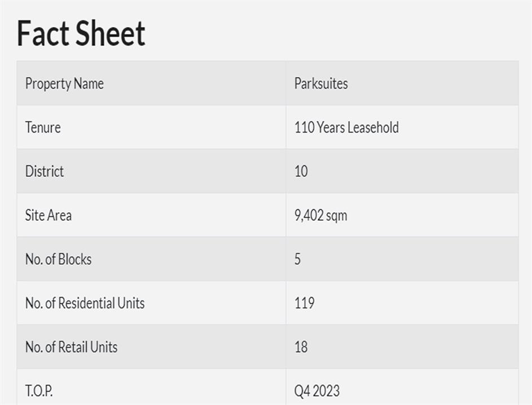
Task: Select the year 2023 in T.O.P. row
Action: (x=327, y=390)
